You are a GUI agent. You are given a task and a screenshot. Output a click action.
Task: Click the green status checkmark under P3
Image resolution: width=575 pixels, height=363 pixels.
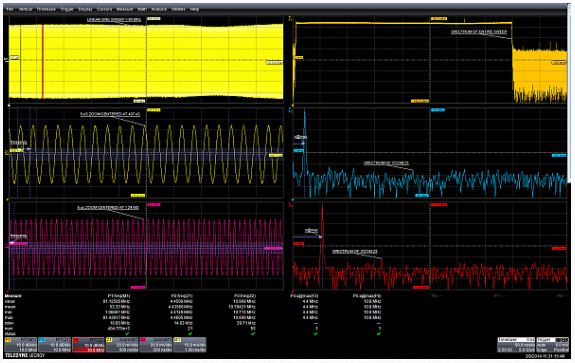pos(253,334)
